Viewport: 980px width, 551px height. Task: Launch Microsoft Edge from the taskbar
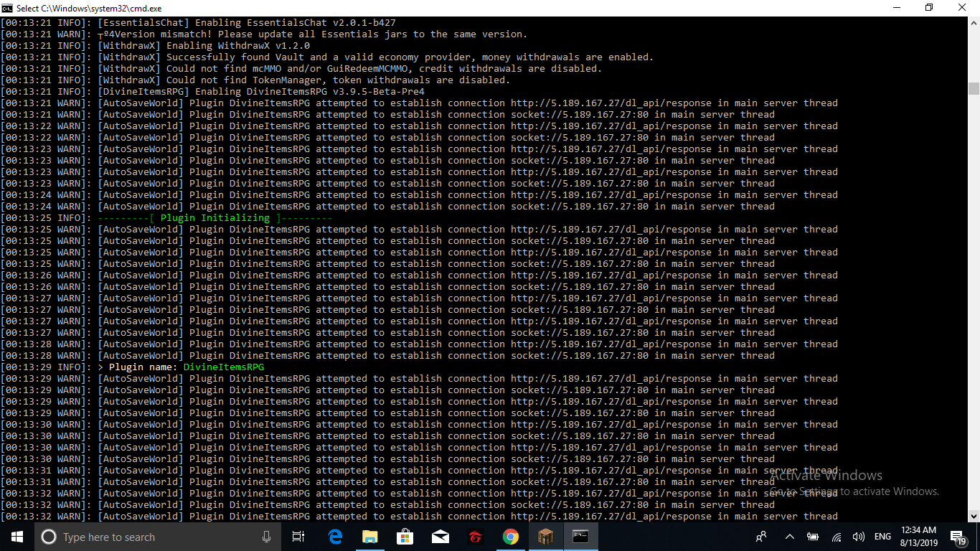[x=335, y=537]
